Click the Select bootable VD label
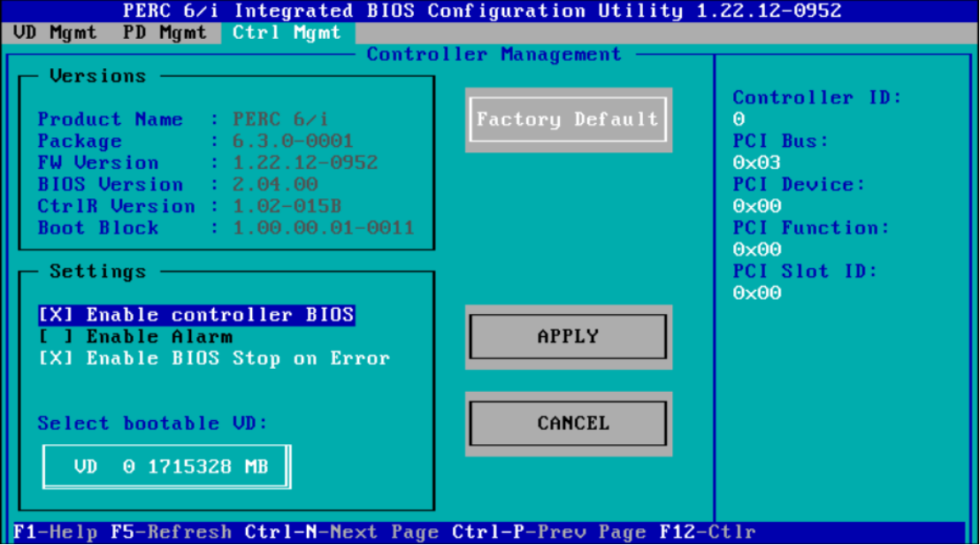The width and height of the screenshot is (980, 545). click(x=152, y=423)
